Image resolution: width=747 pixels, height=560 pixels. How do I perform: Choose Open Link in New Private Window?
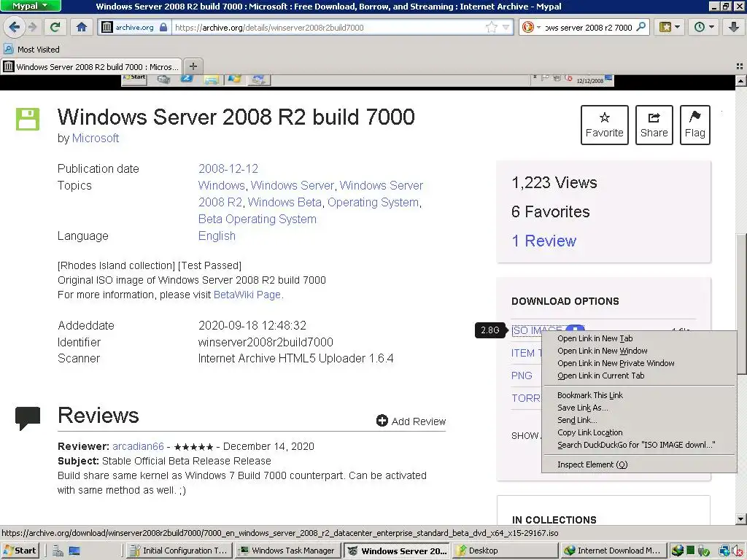pos(616,363)
